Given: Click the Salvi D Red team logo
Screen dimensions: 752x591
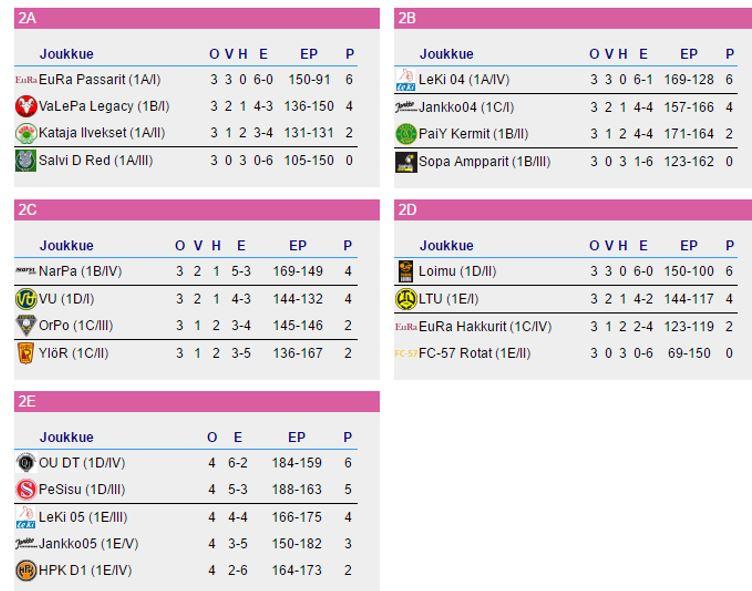Looking at the screenshot, I should 26,161.
